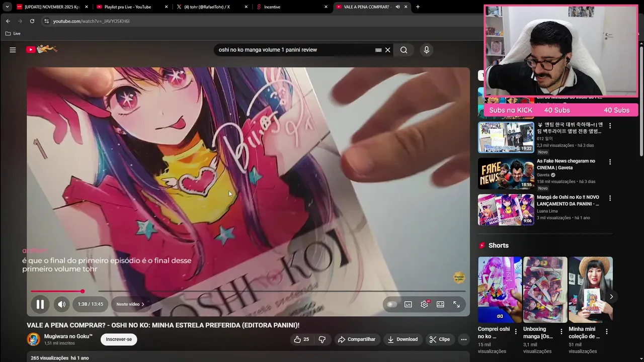Close the Playlist pra Live tab
This screenshot has height=362, width=644.
pos(166,7)
